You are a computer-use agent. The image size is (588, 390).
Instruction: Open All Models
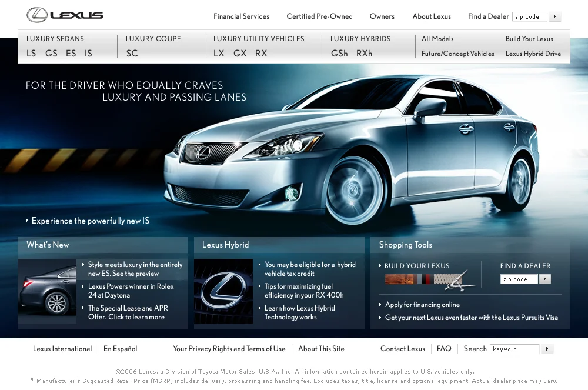coord(437,39)
